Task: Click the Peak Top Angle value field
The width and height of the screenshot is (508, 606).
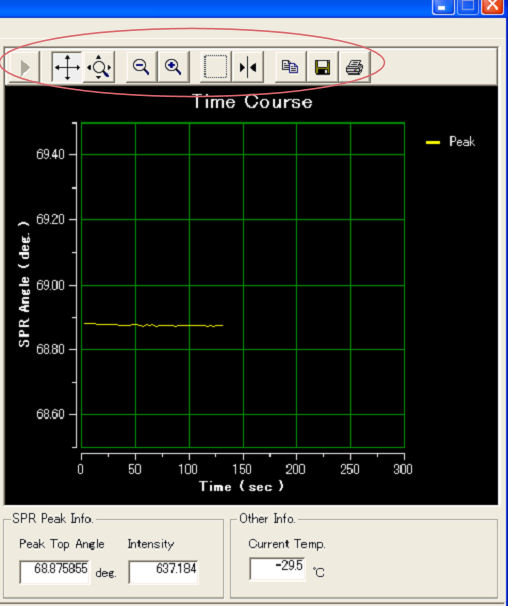Action: 55,572
